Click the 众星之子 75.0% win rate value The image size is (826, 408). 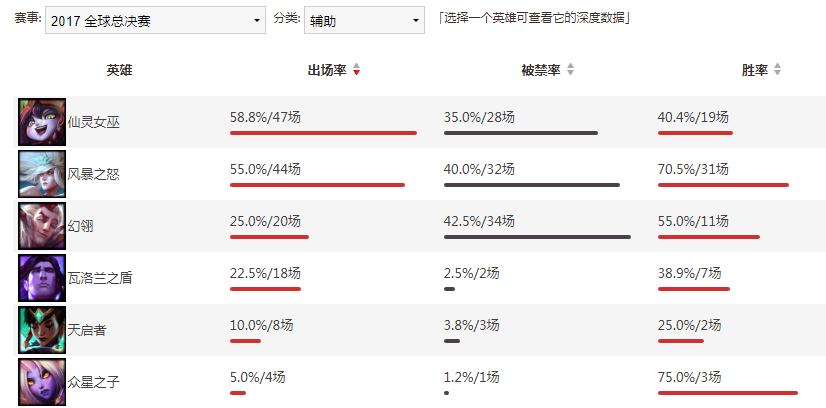click(x=690, y=377)
